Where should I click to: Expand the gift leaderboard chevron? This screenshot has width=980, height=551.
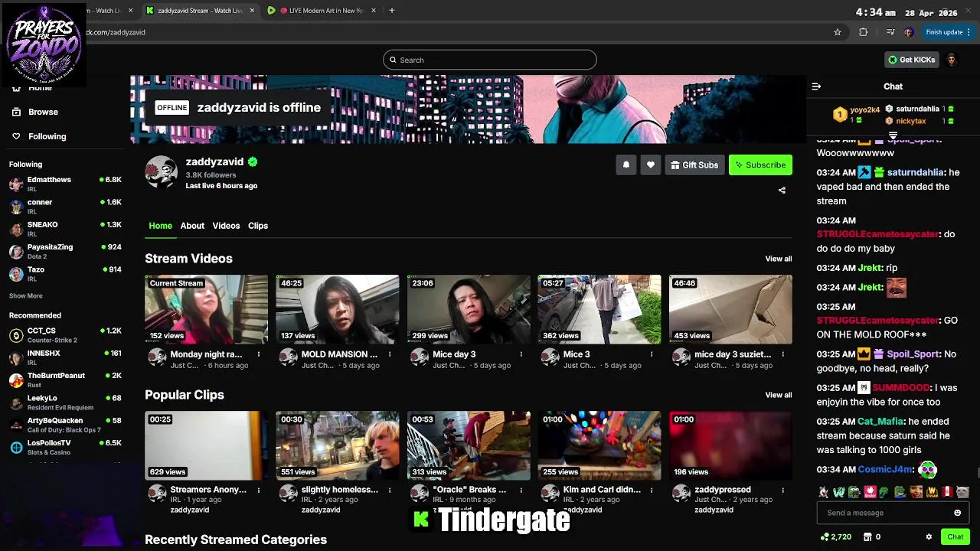(x=893, y=135)
